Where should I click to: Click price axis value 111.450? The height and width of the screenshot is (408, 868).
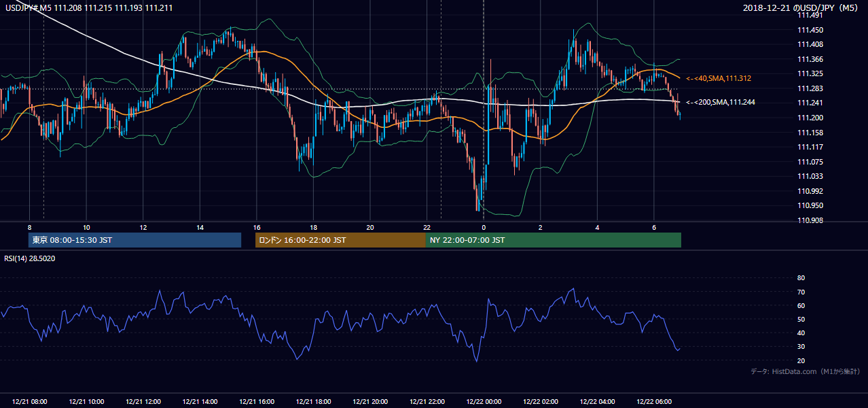tap(811, 30)
